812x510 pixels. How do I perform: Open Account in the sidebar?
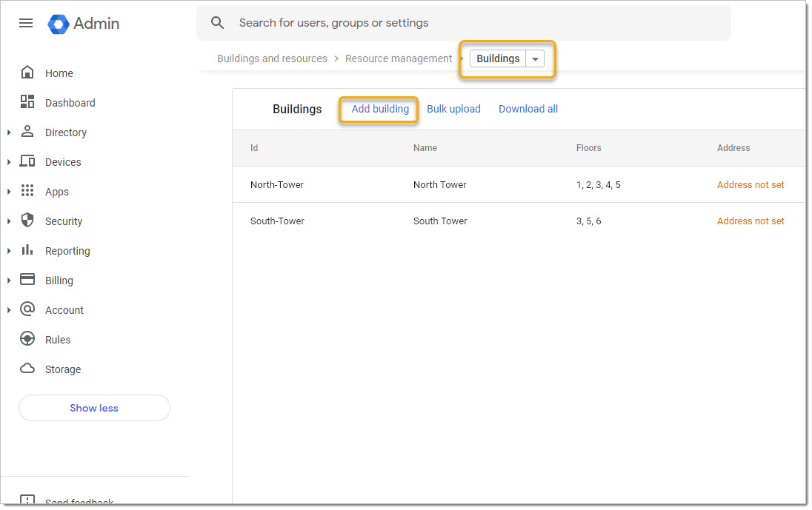click(x=64, y=310)
